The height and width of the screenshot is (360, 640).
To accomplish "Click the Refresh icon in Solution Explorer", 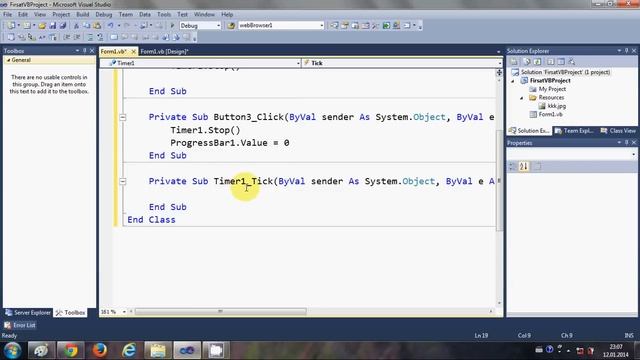I will (538, 62).
